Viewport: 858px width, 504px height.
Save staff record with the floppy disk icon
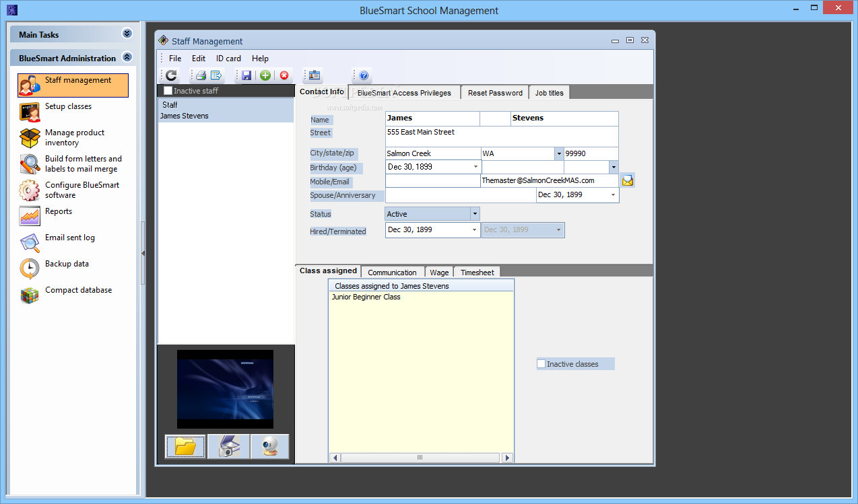(x=246, y=75)
